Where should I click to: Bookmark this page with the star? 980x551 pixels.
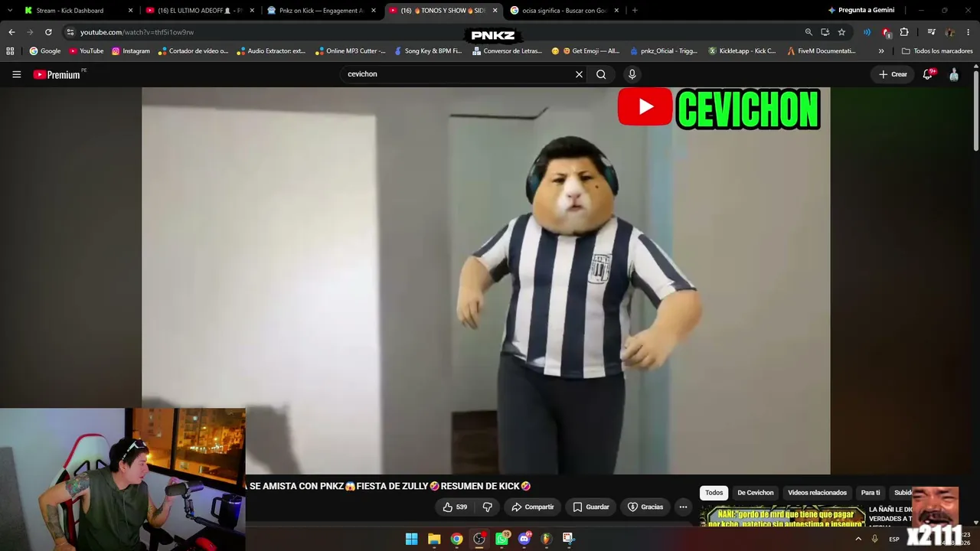click(x=841, y=32)
